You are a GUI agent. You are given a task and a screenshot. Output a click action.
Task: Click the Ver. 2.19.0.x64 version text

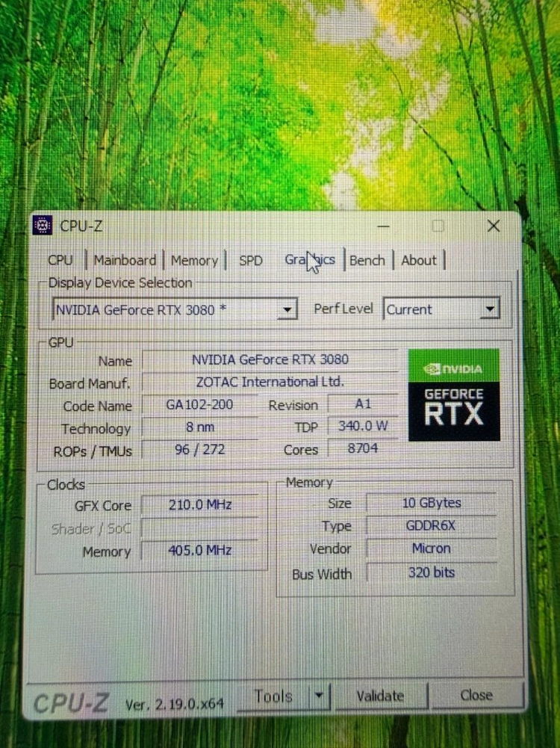tap(174, 704)
